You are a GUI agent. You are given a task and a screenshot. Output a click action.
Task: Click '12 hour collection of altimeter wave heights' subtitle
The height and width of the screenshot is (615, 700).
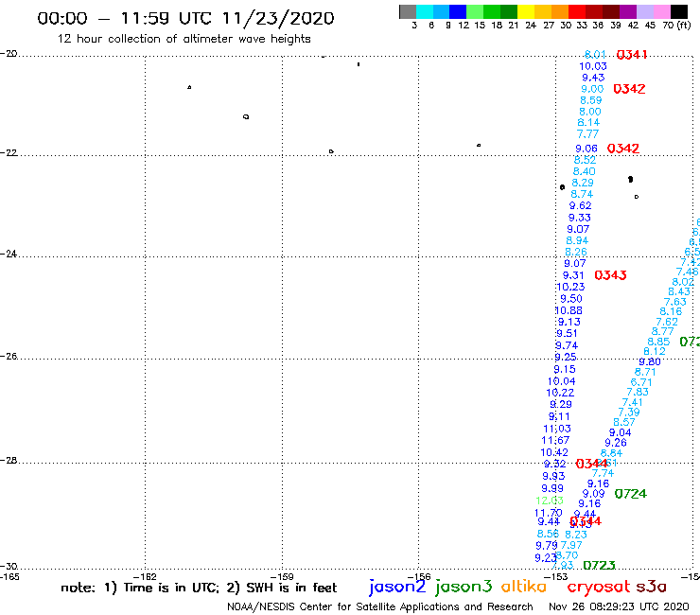point(184,39)
